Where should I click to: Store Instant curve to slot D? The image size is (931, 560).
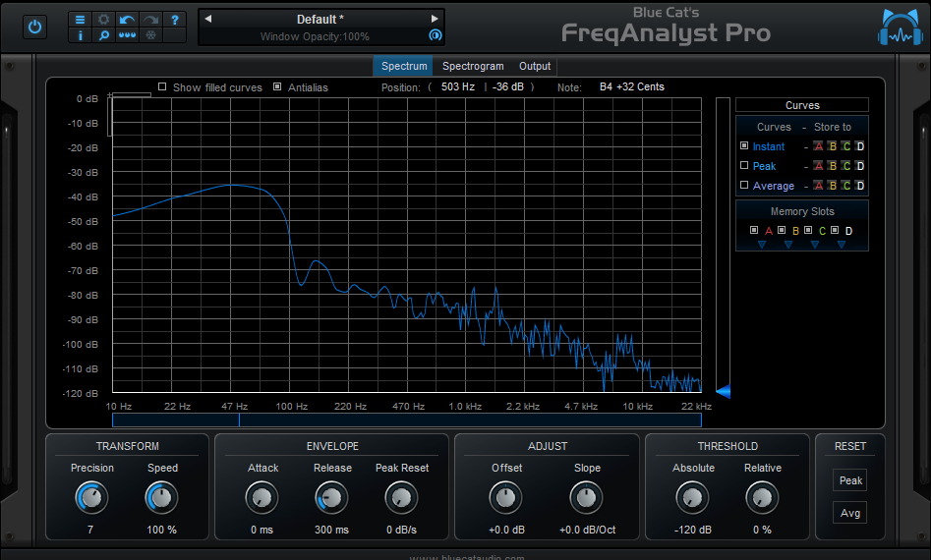860,146
